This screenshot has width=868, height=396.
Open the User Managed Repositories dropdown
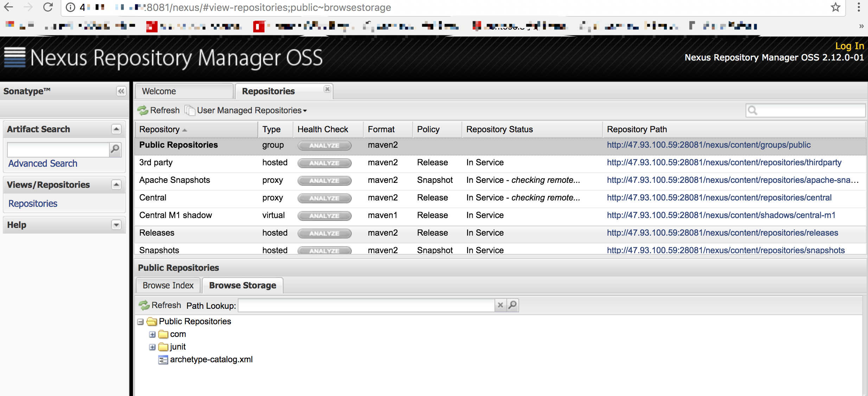pyautogui.click(x=252, y=110)
